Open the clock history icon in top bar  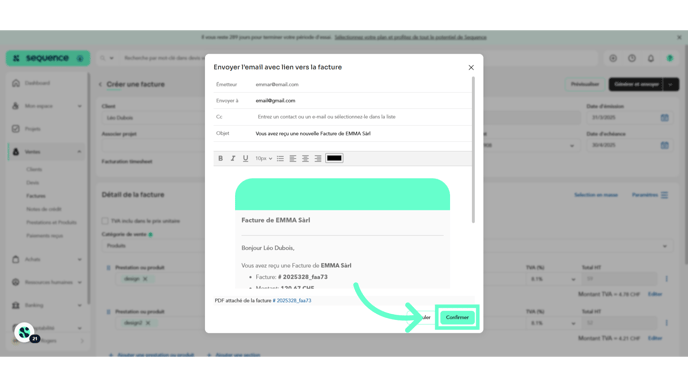(x=632, y=58)
